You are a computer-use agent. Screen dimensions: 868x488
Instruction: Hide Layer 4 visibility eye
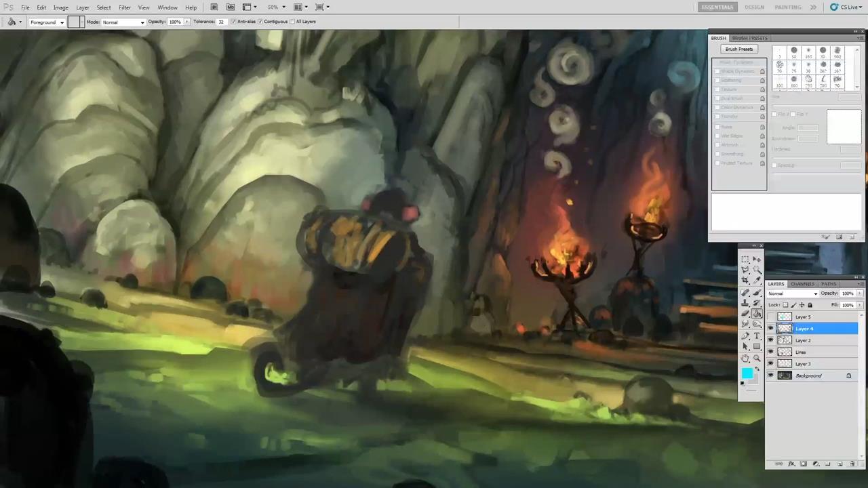pos(770,329)
